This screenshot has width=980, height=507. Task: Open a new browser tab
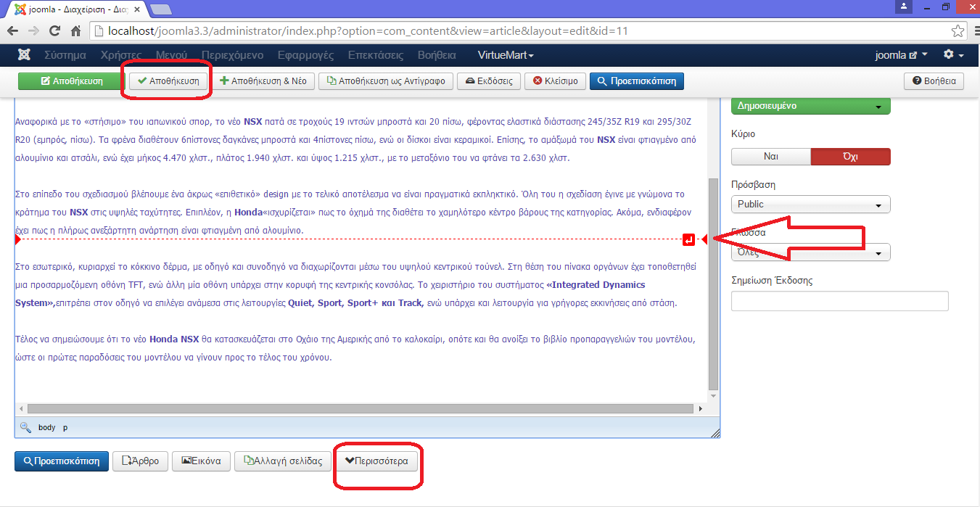point(161,10)
